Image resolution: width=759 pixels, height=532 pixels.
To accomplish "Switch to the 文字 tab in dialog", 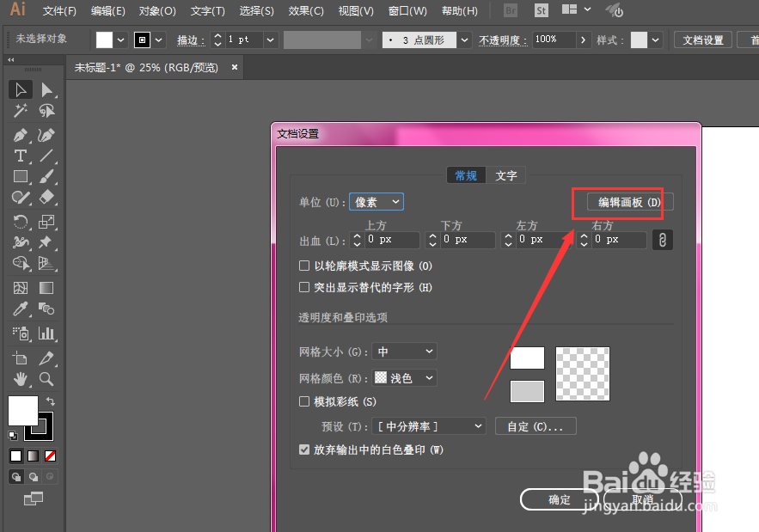I will point(506,175).
